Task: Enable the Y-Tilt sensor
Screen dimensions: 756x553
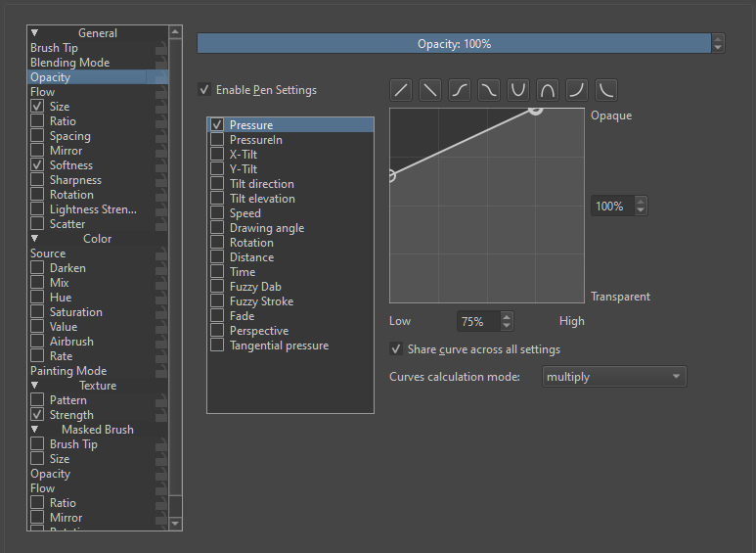Action: pos(217,169)
